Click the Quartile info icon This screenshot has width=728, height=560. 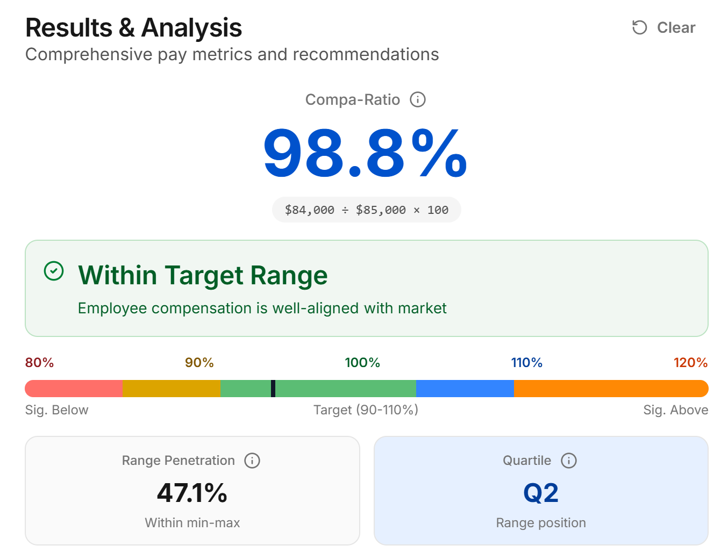tap(569, 461)
